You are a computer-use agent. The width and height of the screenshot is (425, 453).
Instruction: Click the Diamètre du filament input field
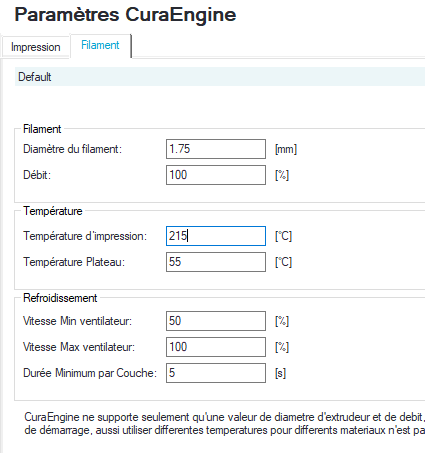coord(216,149)
